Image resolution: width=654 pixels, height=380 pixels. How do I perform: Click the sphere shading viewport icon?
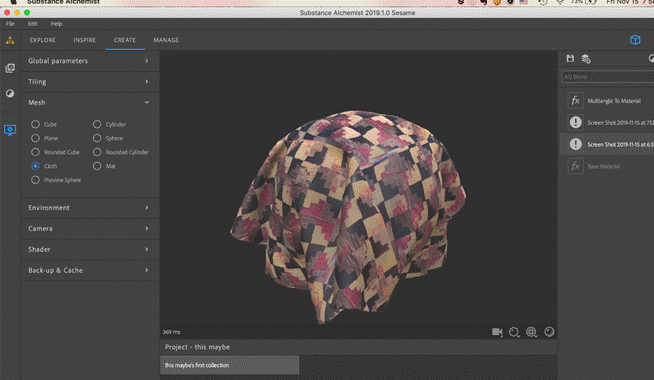pyautogui.click(x=549, y=332)
